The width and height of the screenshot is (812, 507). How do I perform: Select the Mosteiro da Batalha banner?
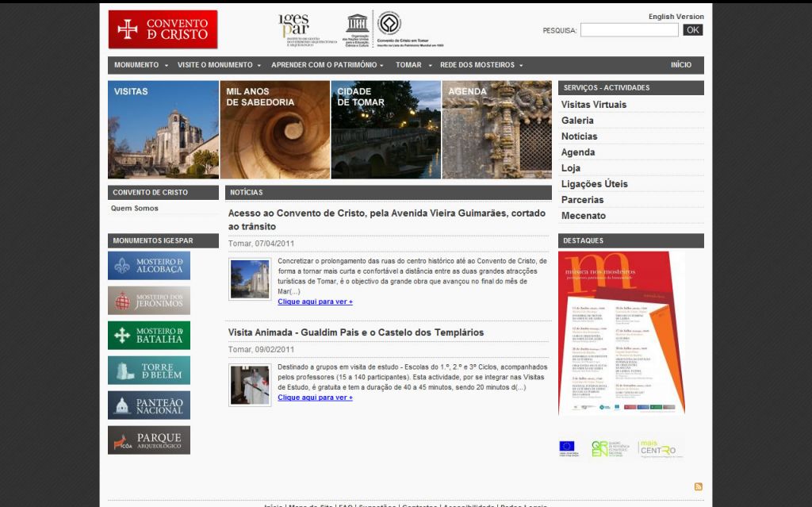(149, 336)
